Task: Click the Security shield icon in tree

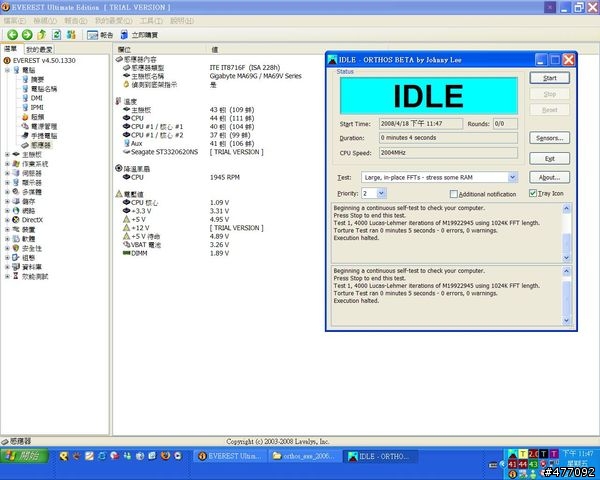Action: point(16,248)
